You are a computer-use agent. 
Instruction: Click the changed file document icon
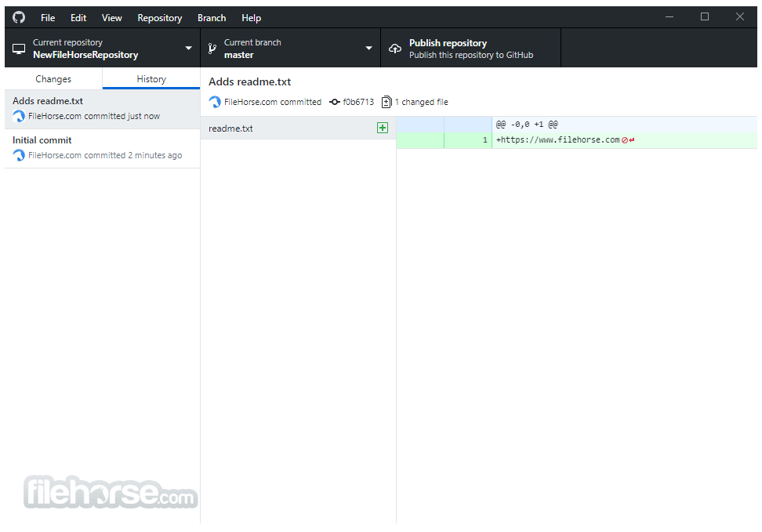click(386, 102)
